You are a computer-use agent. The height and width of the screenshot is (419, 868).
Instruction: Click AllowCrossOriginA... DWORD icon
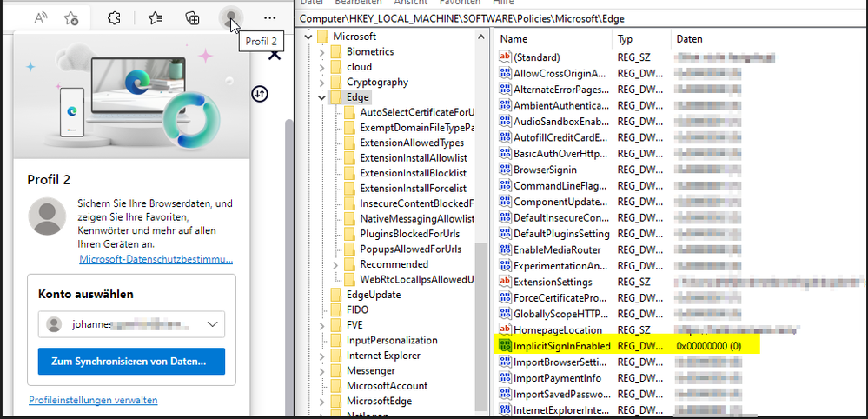(x=505, y=73)
